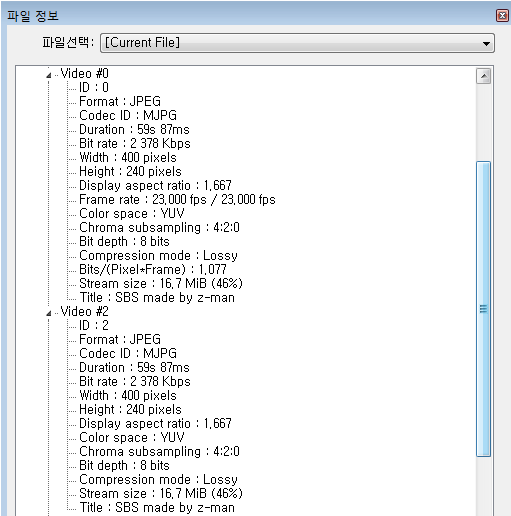Select 'Stream size : 16.7 MiB' under Video #2
This screenshot has height=516, width=511.
(161, 493)
